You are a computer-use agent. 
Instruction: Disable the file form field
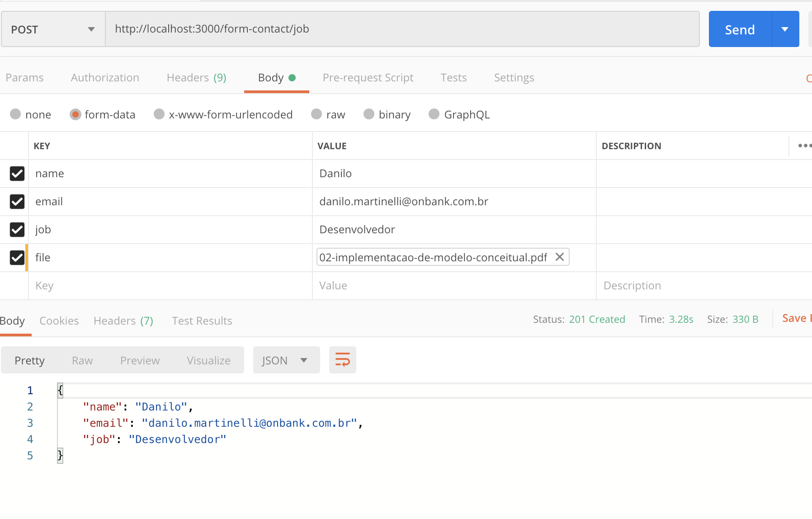[x=17, y=258]
